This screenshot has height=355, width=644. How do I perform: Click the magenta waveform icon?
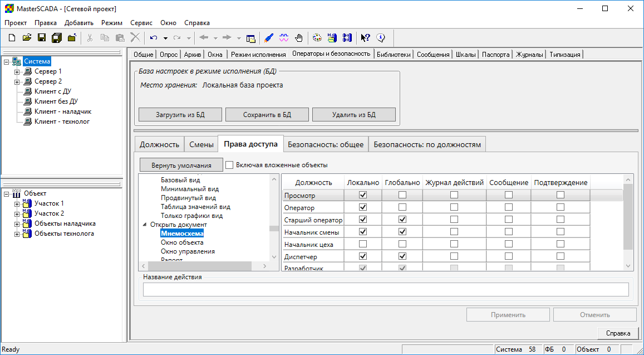pyautogui.click(x=284, y=38)
